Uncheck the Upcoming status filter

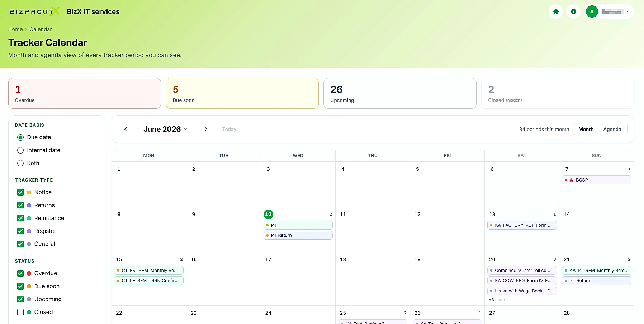pos(20,299)
